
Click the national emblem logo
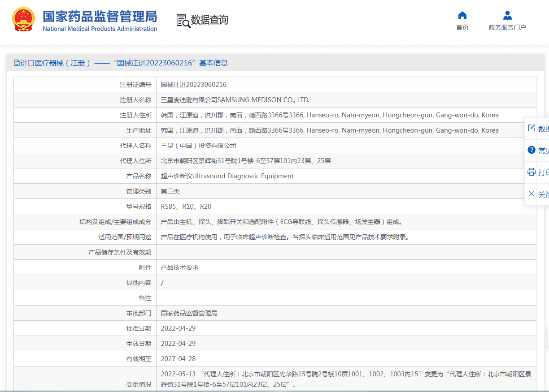23,19
